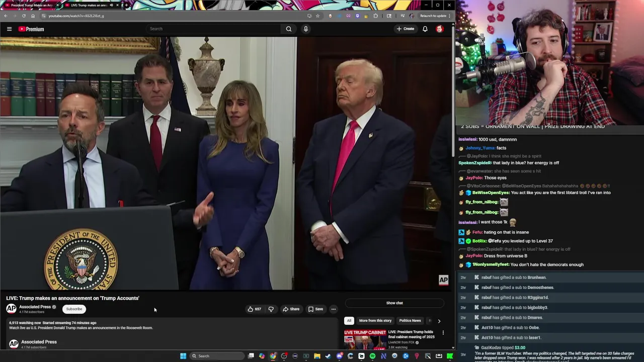Open the more actions ellipsis under video
The width and height of the screenshot is (644, 362).
(333, 309)
